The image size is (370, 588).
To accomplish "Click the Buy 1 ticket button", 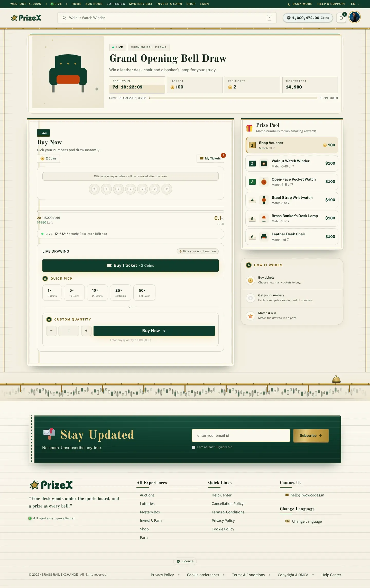I will tap(131, 265).
